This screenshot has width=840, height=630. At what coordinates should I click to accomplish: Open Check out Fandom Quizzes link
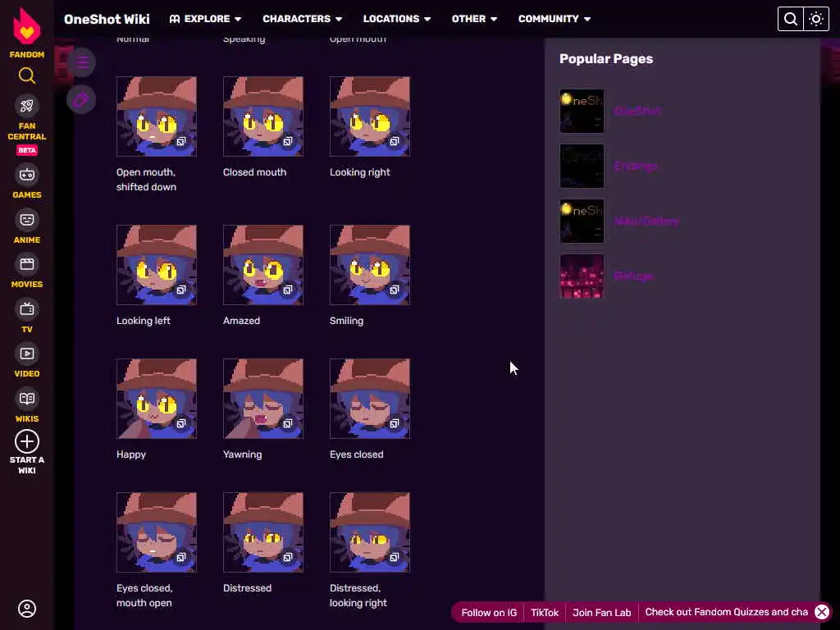pyautogui.click(x=726, y=612)
